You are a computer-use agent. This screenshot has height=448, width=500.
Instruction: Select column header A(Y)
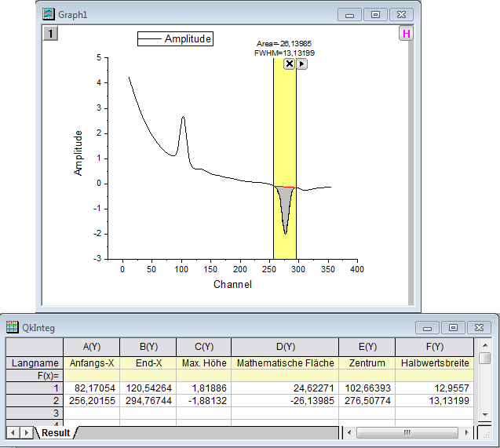92,347
